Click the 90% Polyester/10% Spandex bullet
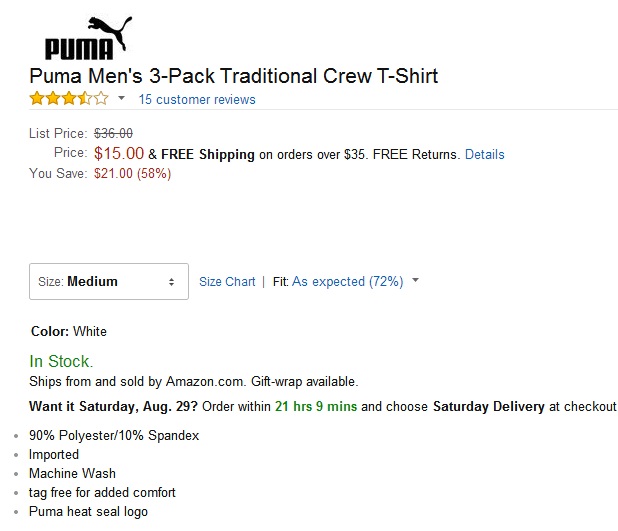The image size is (618, 531). [x=114, y=435]
